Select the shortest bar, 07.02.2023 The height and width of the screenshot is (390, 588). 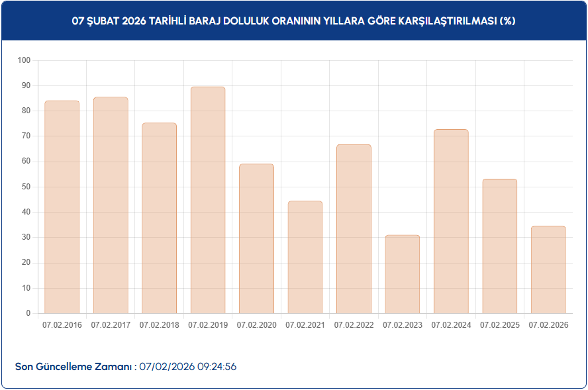pos(403,274)
